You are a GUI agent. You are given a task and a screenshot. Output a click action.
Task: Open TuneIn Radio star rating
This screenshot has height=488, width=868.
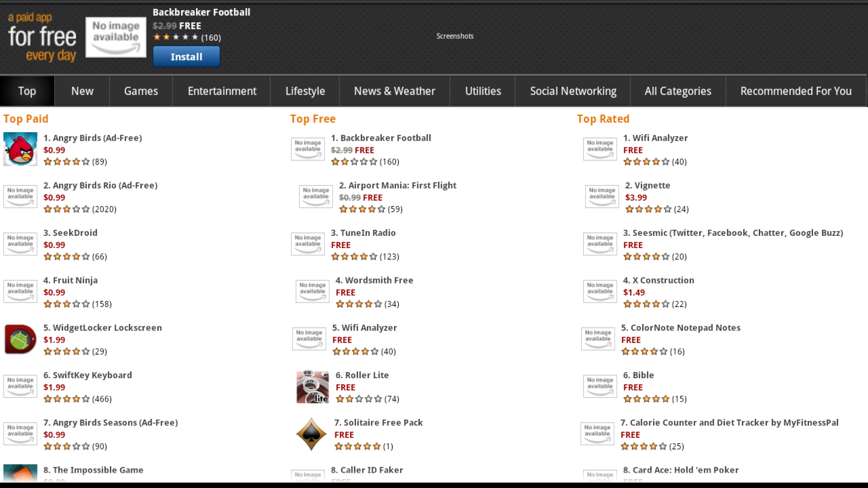354,257
